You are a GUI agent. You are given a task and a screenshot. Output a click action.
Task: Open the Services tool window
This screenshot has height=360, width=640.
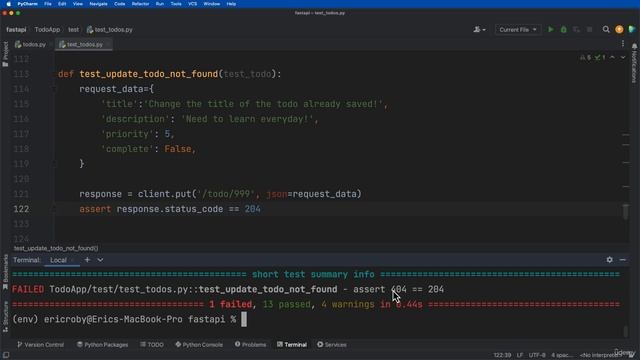click(332, 344)
